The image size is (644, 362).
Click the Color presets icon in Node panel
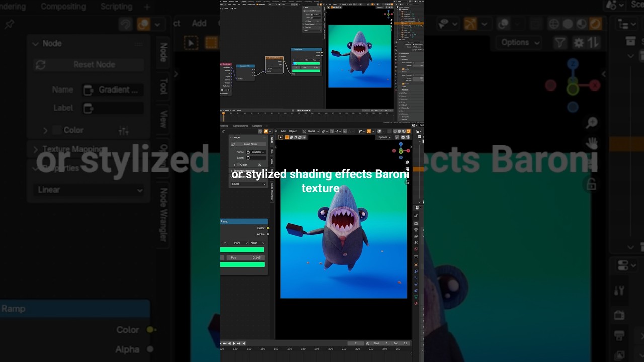pos(259,165)
